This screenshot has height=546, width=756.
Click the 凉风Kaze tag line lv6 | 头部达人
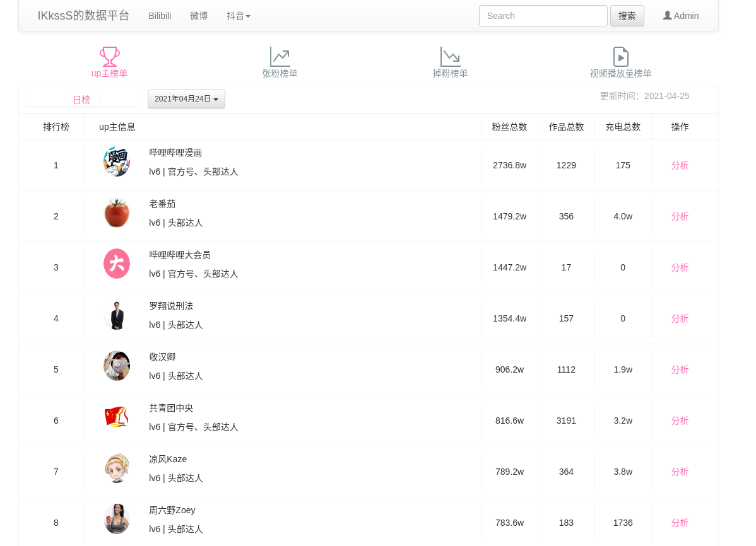click(176, 478)
